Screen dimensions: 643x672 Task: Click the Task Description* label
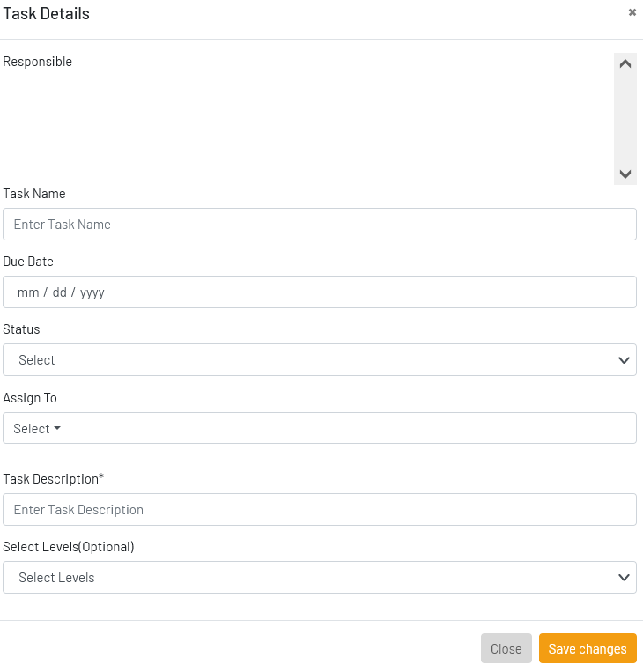(53, 479)
